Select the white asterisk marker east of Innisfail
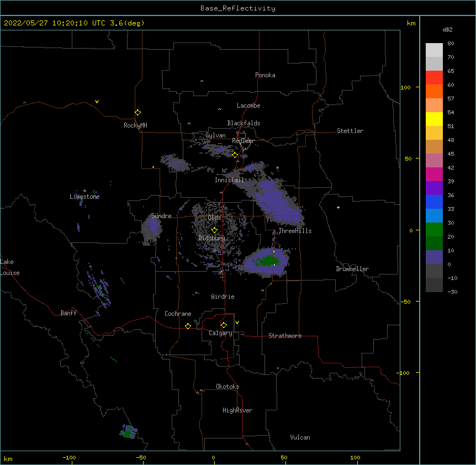Screen dimensions: 476x465 277,167
